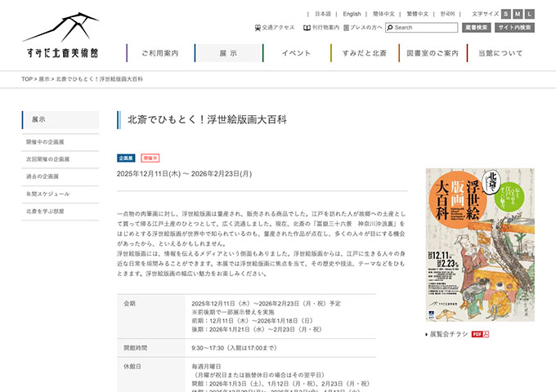Click the 後期：2026年1月21日 period line
Viewport: 556px width, 392px height.
257,329
